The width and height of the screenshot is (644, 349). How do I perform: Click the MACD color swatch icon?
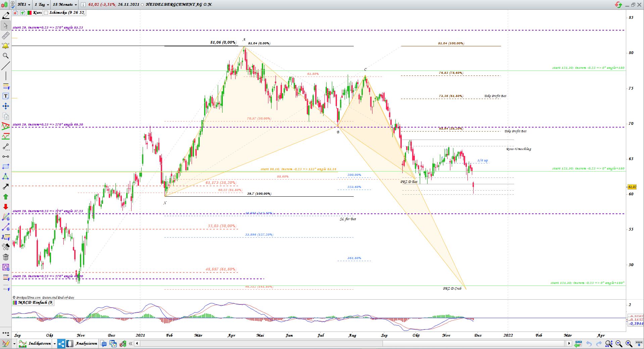(14, 303)
